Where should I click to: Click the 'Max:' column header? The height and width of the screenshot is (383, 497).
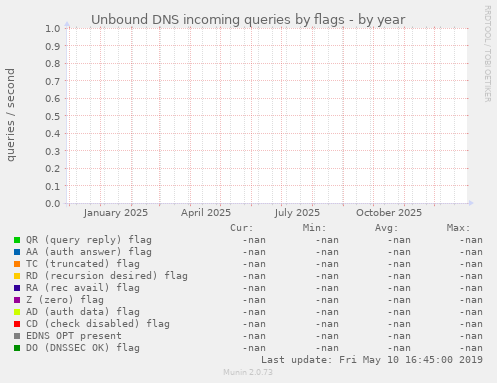pyautogui.click(x=458, y=228)
